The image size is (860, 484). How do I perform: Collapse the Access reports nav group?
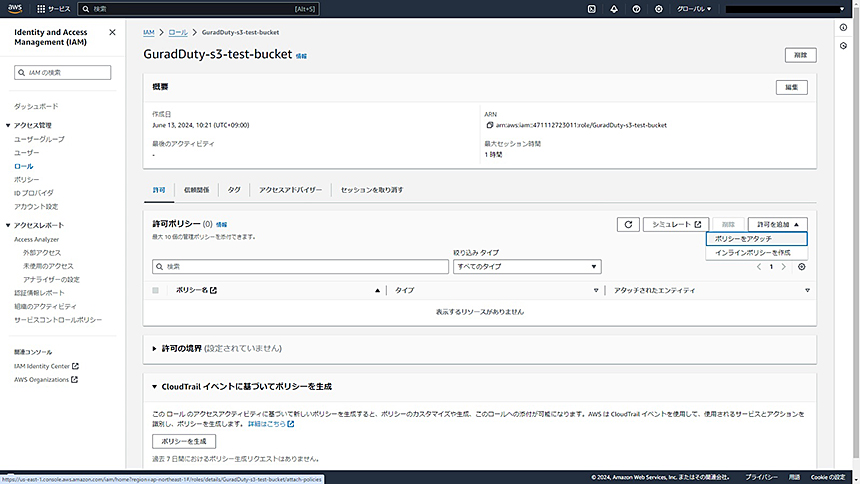tap(8, 226)
